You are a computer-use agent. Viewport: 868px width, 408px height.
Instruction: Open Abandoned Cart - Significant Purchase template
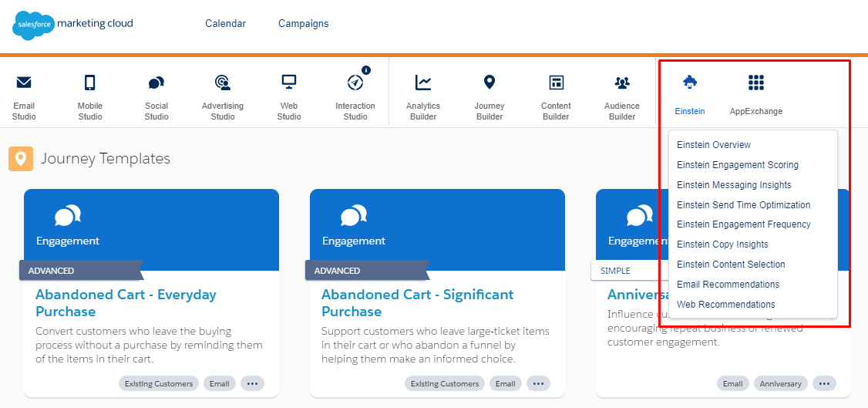[417, 303]
